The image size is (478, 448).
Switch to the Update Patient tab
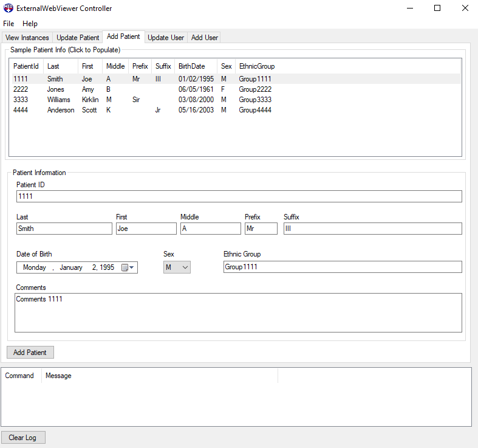(78, 38)
